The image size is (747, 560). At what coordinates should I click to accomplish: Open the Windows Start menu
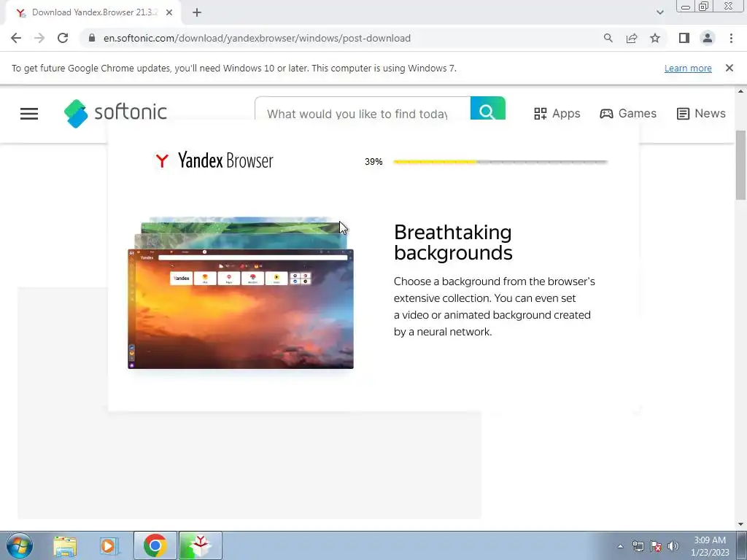(20, 545)
